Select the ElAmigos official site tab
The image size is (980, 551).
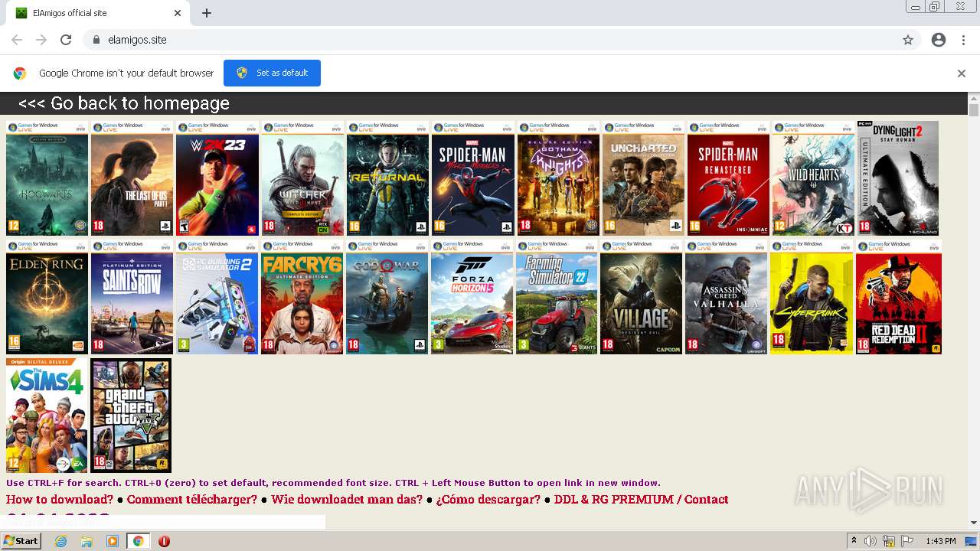coord(96,13)
